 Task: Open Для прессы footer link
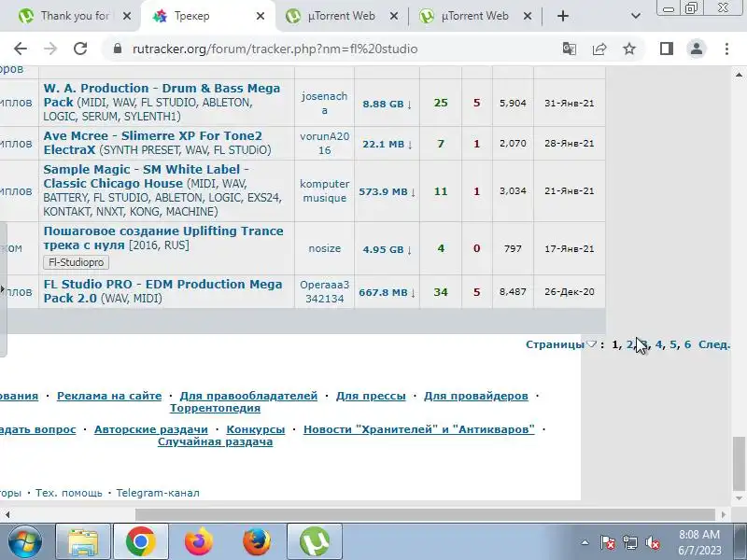coord(371,396)
